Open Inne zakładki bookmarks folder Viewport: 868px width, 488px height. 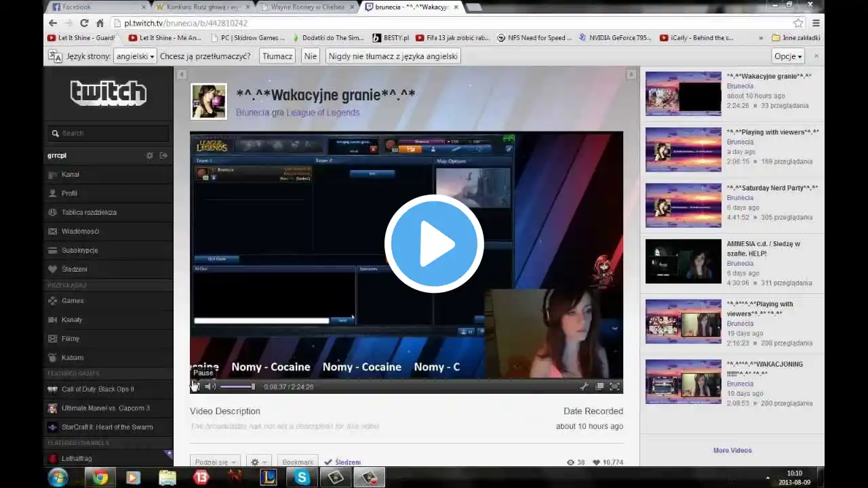coord(795,38)
